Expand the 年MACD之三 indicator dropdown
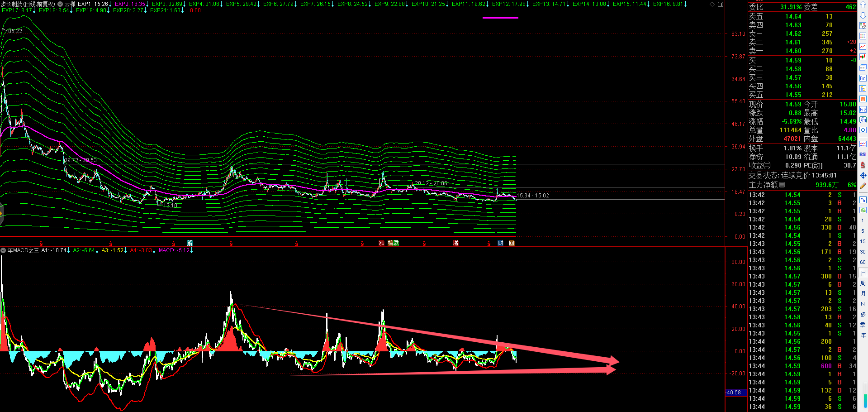 coord(3,250)
